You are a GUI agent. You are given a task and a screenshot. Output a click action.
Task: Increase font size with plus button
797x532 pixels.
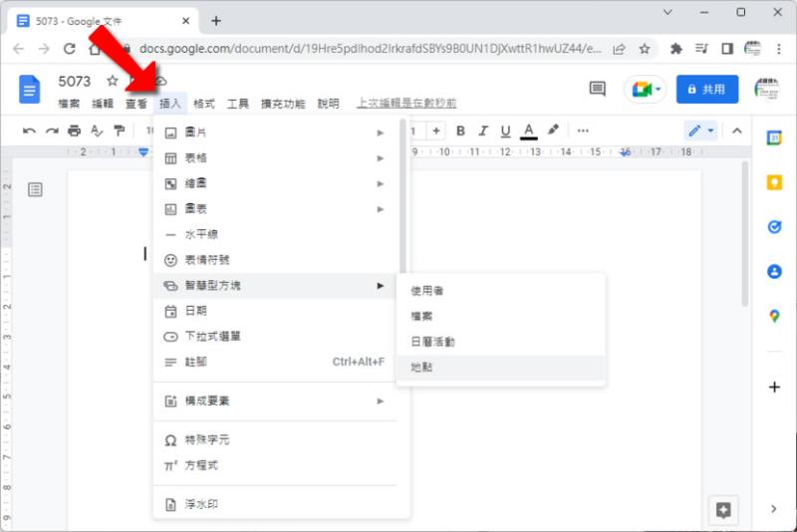click(436, 132)
